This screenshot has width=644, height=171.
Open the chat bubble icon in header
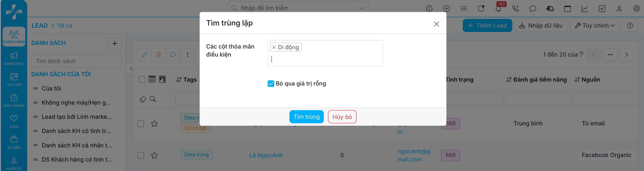[x=533, y=9]
